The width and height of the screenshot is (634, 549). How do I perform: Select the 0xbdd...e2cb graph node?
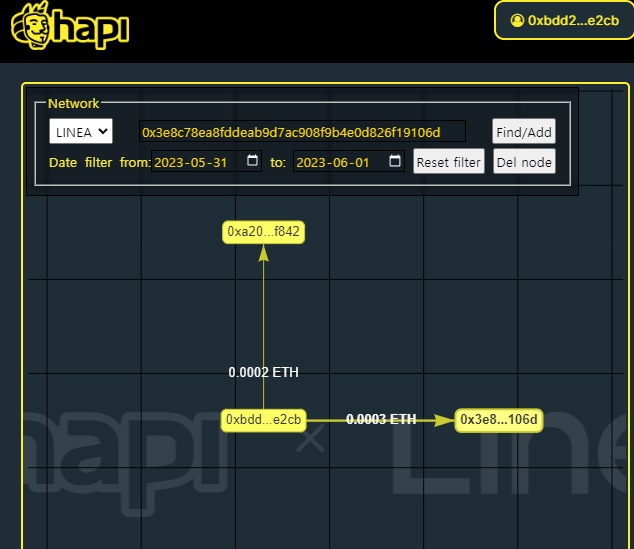[263, 420]
